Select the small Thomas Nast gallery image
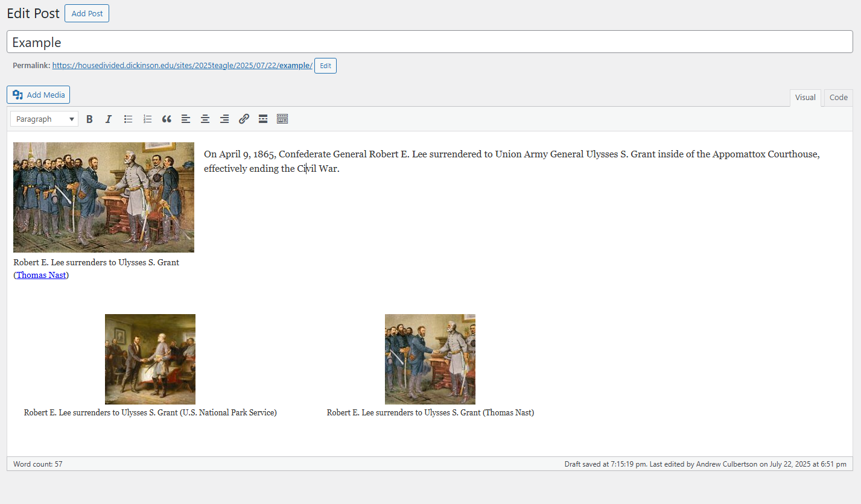Image resolution: width=861 pixels, height=504 pixels. click(430, 359)
